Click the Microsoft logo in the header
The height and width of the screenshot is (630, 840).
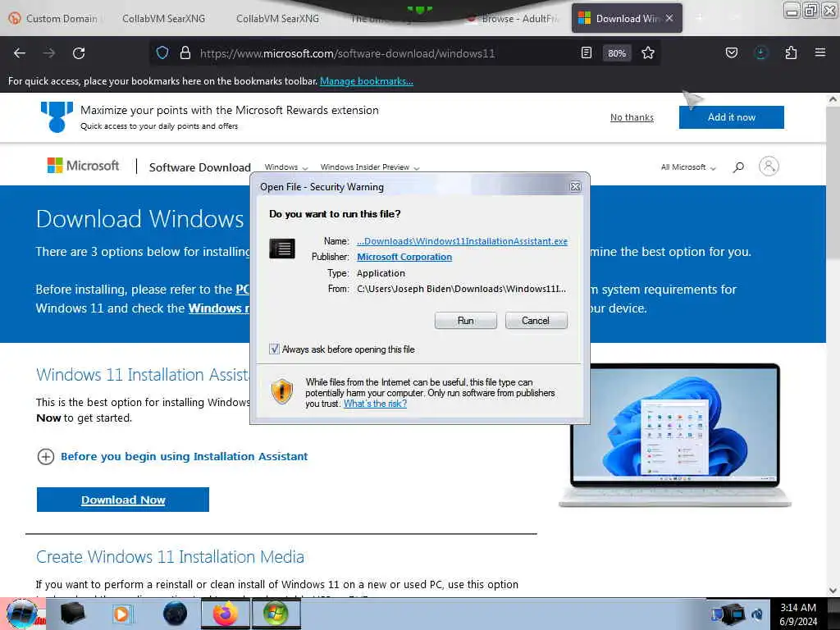[83, 166]
